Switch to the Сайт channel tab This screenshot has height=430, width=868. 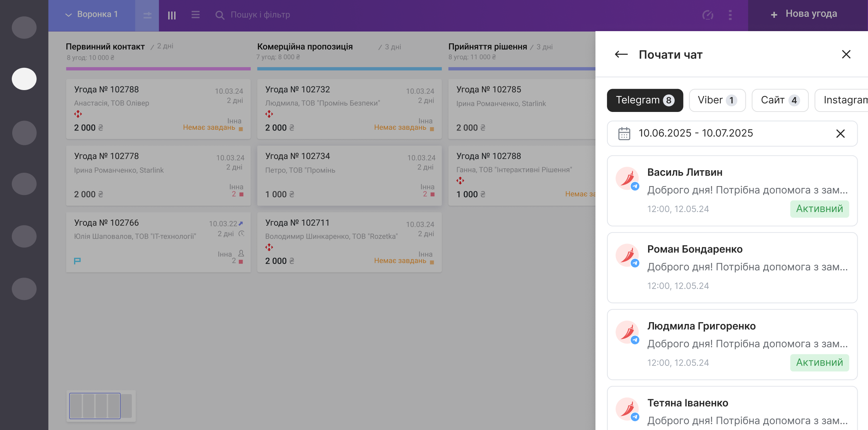pos(779,100)
